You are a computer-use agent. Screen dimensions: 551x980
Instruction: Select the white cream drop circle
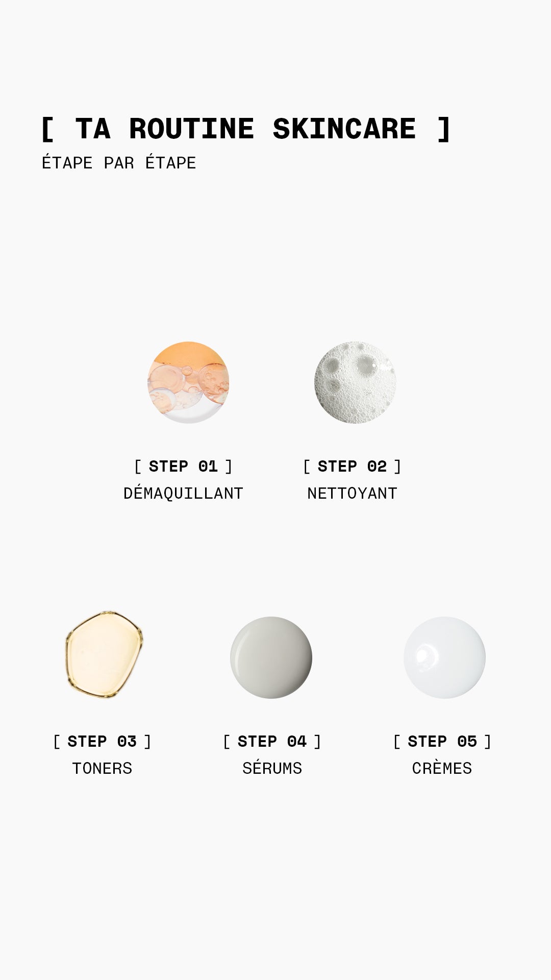click(x=444, y=657)
